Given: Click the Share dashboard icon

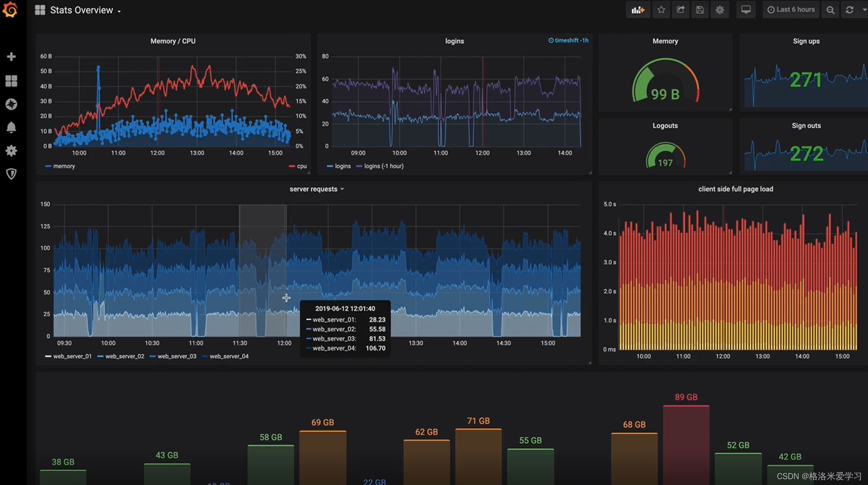Looking at the screenshot, I should tap(680, 10).
